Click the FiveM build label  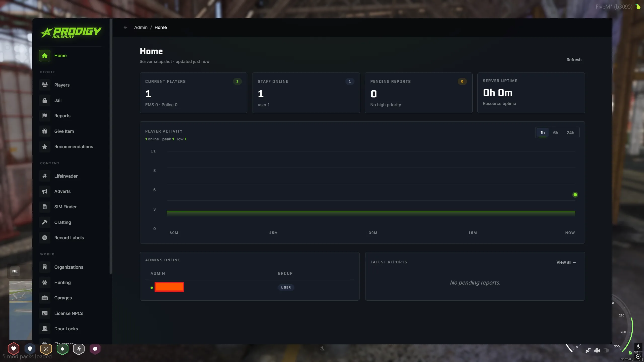614,7
